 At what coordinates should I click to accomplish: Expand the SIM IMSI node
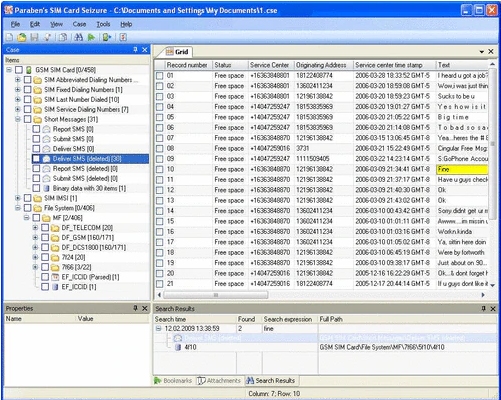point(18,198)
